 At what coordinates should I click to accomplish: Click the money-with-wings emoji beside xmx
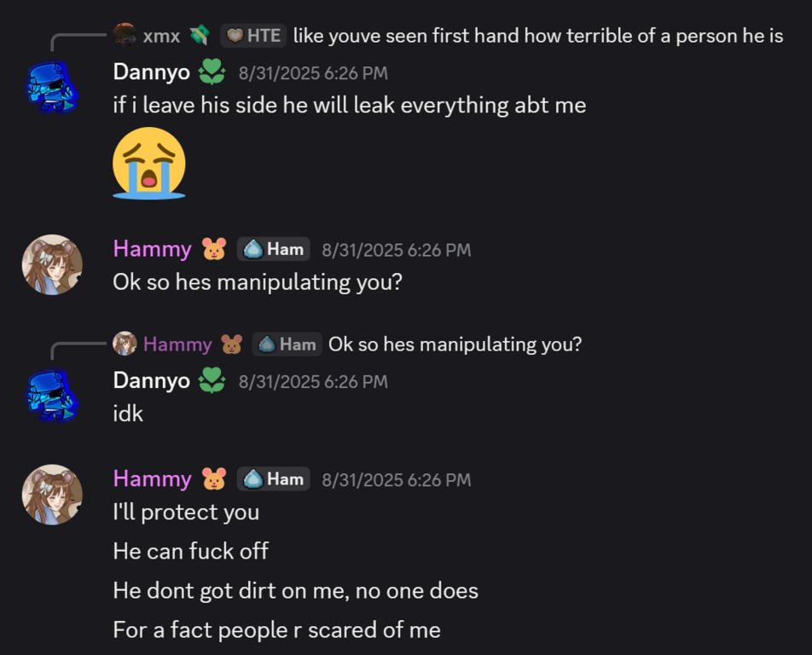click(200, 35)
